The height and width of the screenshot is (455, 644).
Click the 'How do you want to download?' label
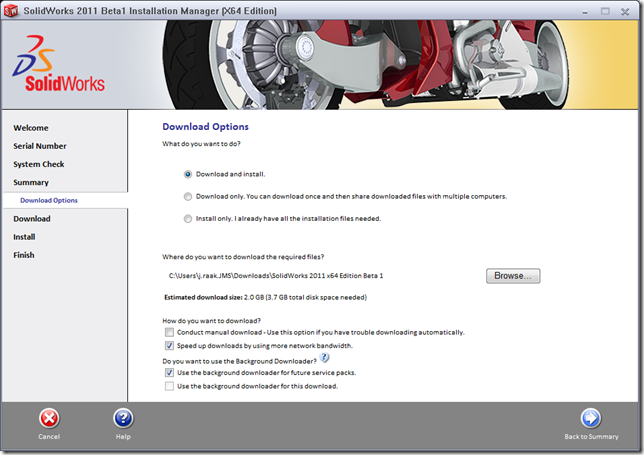pyautogui.click(x=212, y=321)
